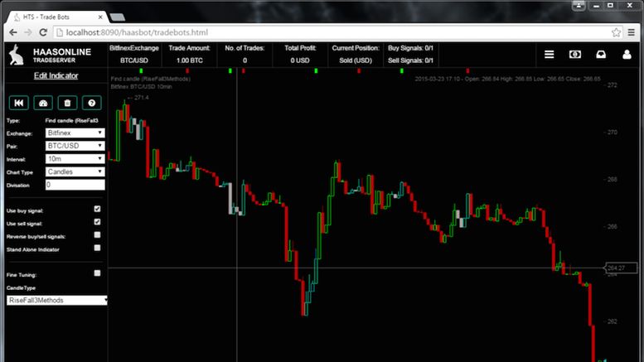The image size is (644, 362).
Task: Click the 270 price axis label
Action: [612, 133]
